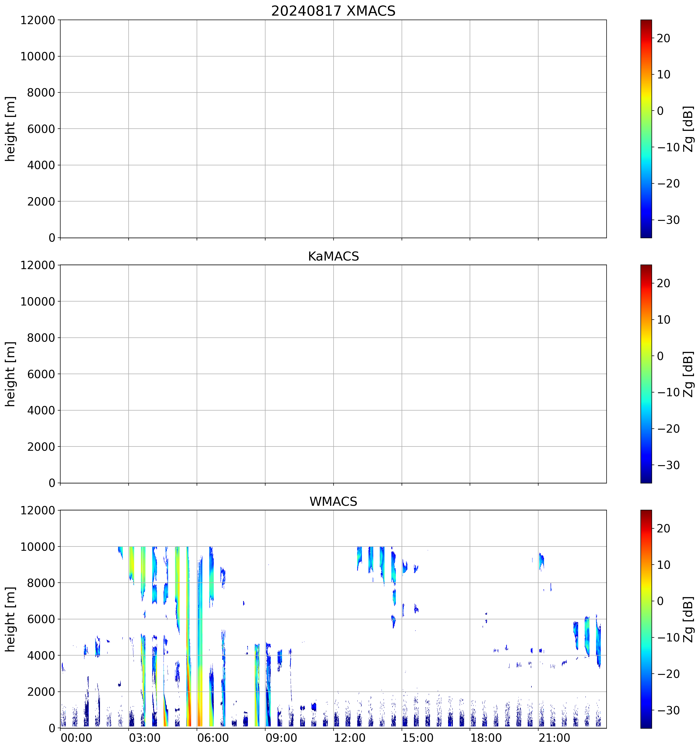700x749 pixels.
Task: Click the 06:00 time axis label
Action: pyautogui.click(x=213, y=738)
